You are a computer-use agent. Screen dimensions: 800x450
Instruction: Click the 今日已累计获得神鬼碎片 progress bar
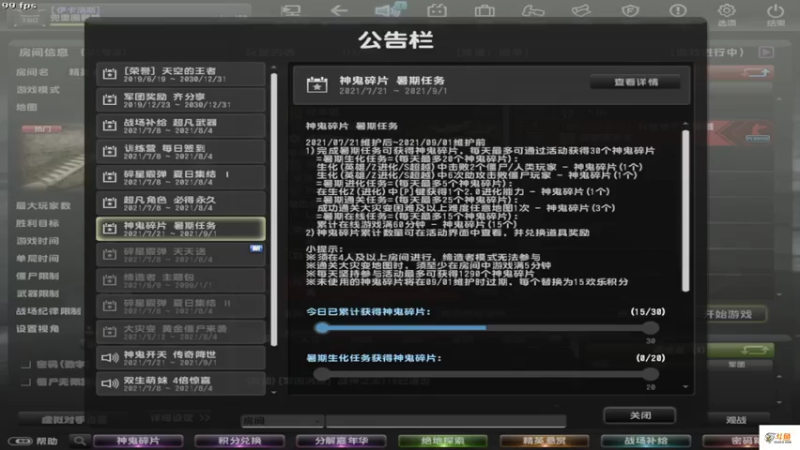point(486,328)
